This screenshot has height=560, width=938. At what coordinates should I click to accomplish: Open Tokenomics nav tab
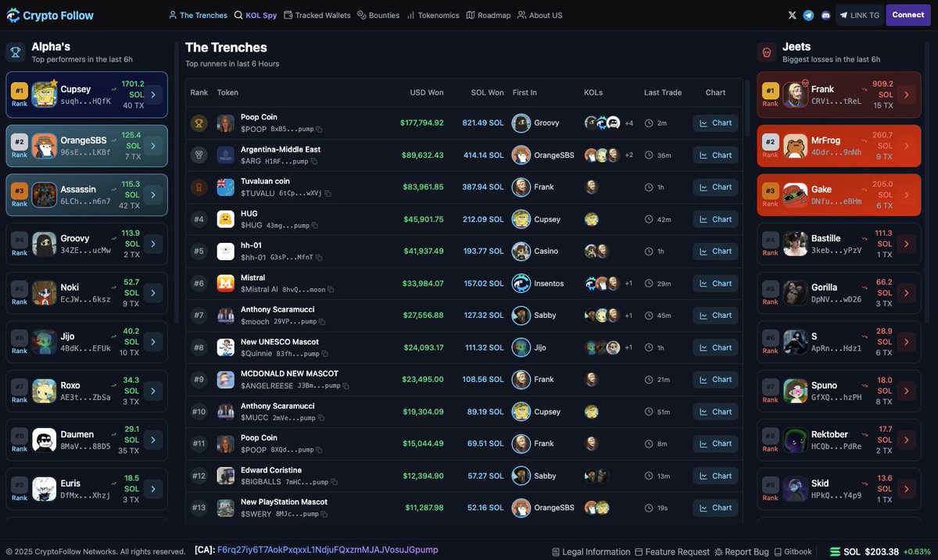(x=433, y=15)
